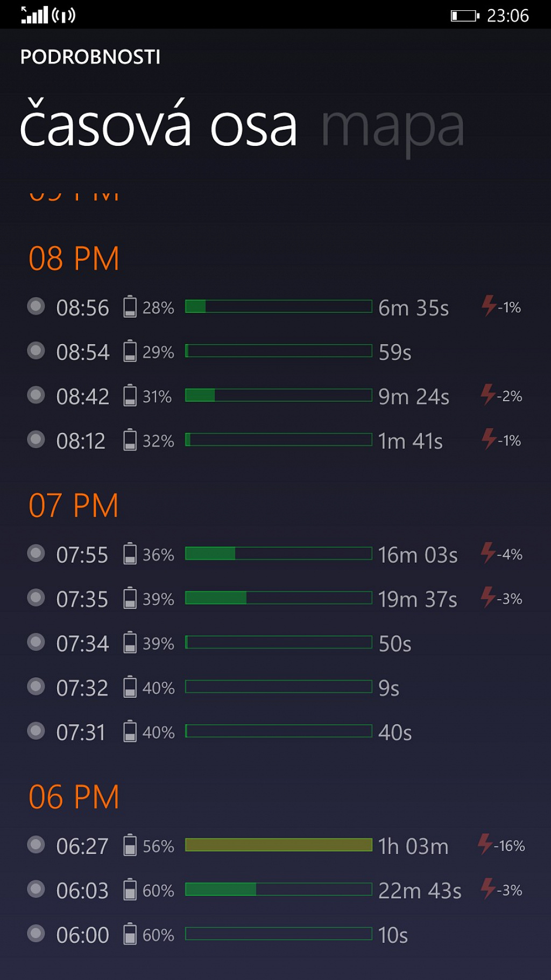
Task: Collapse the 08 PM hour section
Action: click(x=74, y=258)
